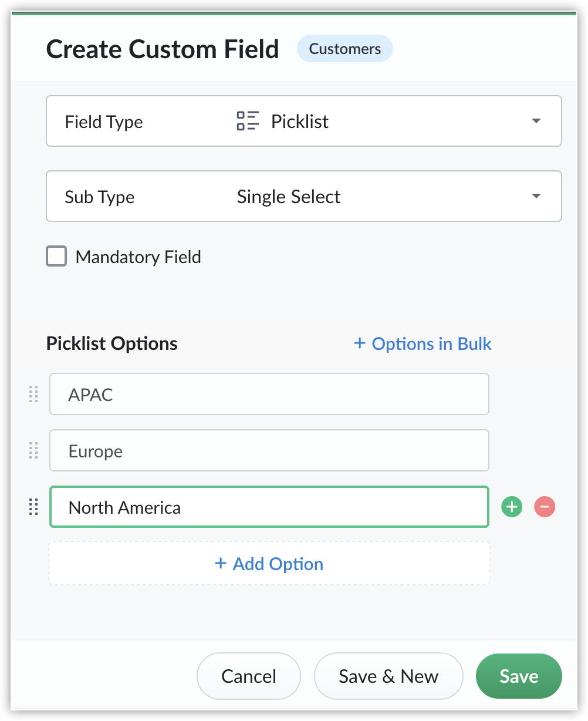Grab the drag handle next to Europe

tap(33, 450)
